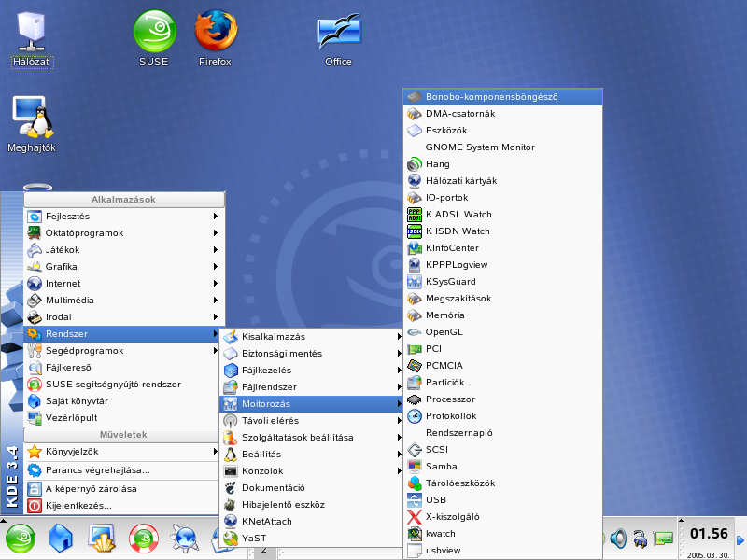Open Fájlkereső from the KDE menu

point(121,368)
